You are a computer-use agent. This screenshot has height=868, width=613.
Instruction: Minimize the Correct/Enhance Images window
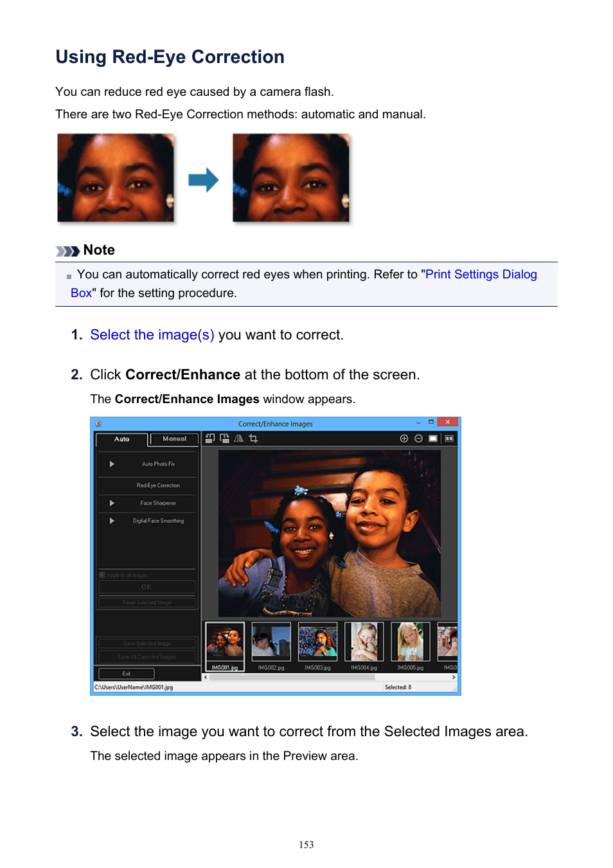[418, 422]
